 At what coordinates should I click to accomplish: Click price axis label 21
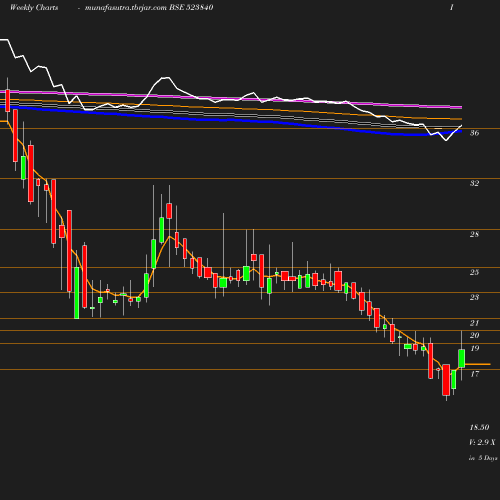coord(474,323)
